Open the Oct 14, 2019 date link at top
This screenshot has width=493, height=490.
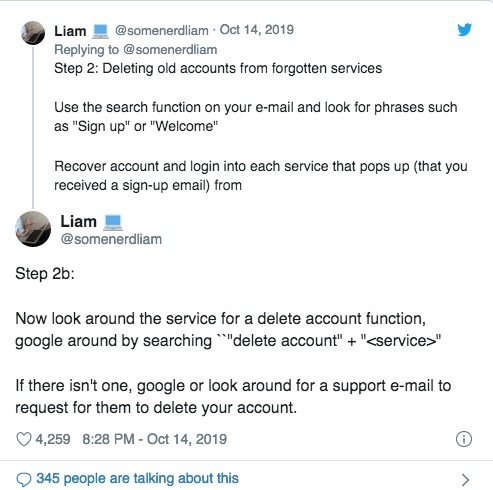click(x=257, y=30)
